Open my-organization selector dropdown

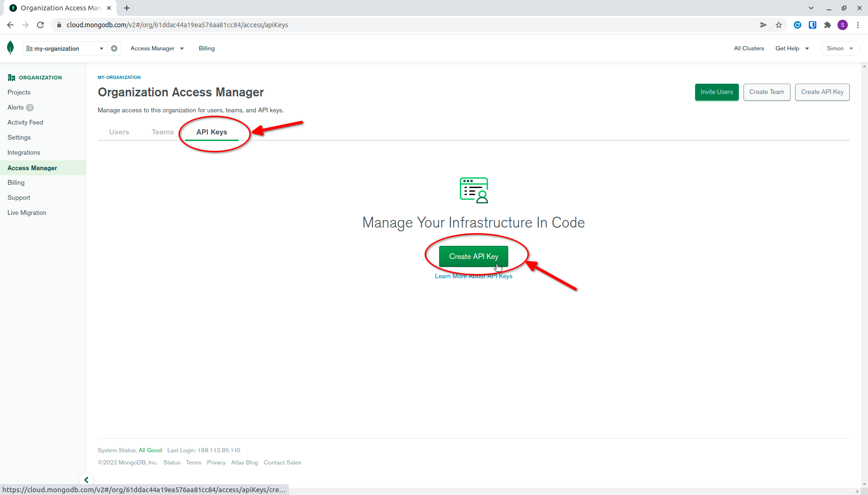tap(65, 48)
